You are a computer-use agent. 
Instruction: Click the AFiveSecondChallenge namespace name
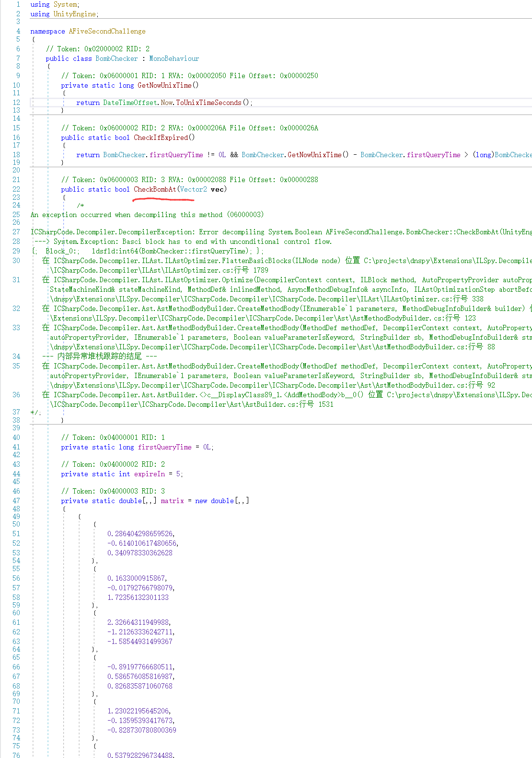click(x=107, y=31)
